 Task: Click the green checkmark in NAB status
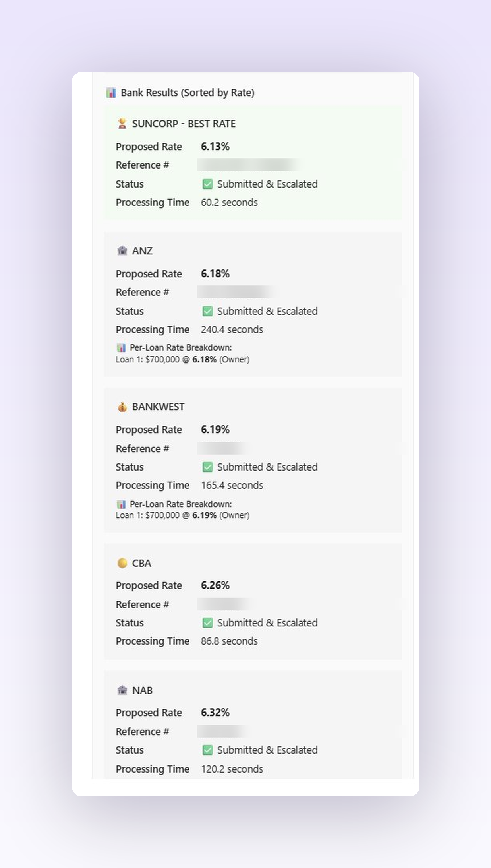pos(207,750)
